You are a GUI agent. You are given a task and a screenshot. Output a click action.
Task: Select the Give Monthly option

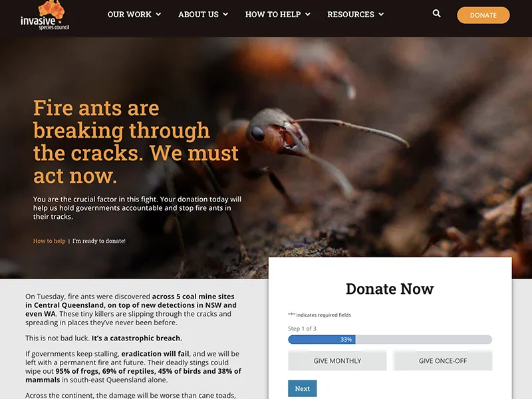[x=337, y=360]
